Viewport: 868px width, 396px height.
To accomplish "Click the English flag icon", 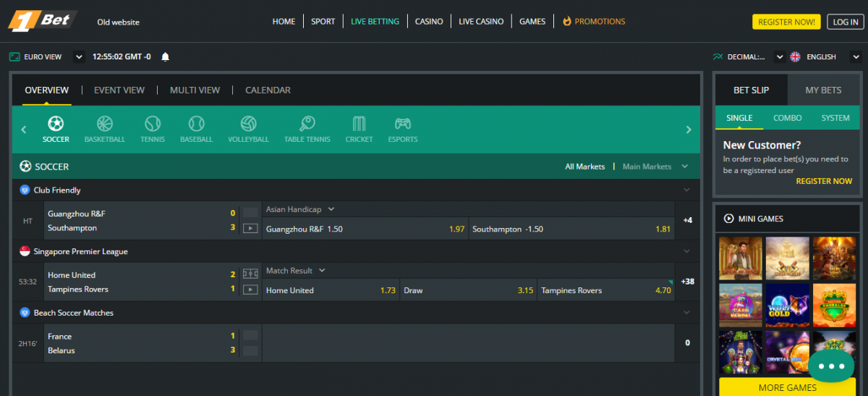I will coord(795,56).
